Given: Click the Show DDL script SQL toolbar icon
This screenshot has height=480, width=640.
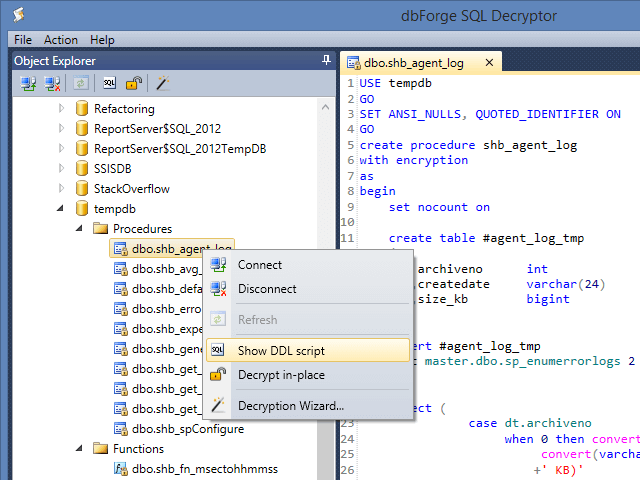Looking at the screenshot, I should point(109,83).
